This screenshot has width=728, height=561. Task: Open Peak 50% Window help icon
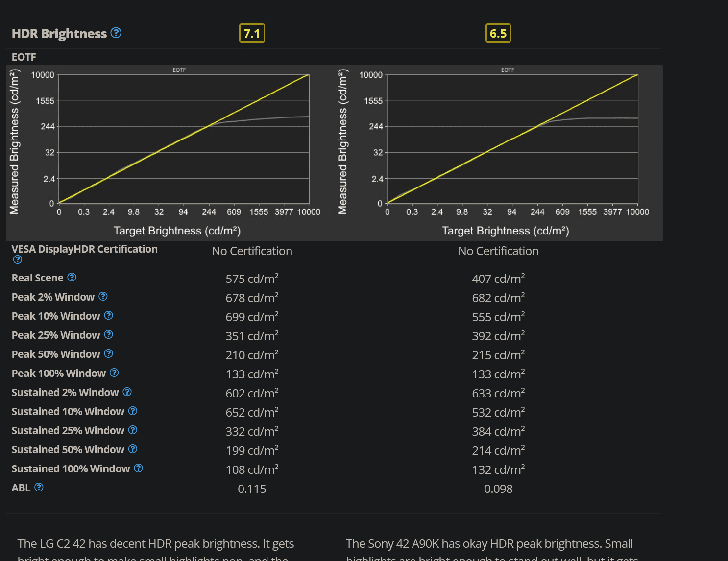click(x=109, y=353)
